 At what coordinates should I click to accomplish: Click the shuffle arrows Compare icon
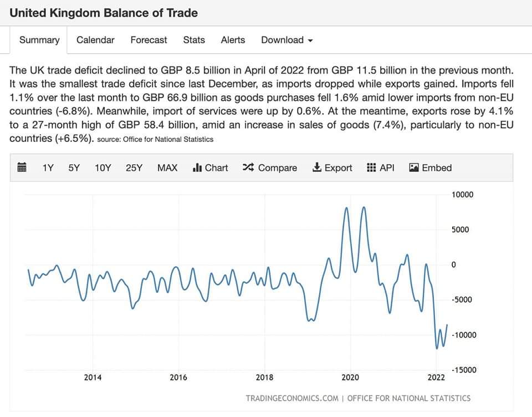[248, 167]
